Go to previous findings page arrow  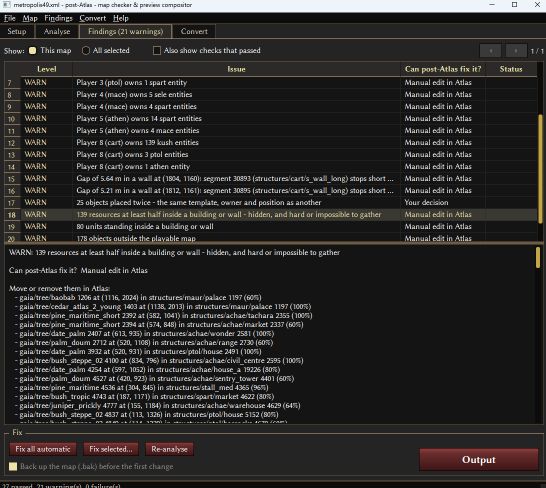[x=490, y=51]
